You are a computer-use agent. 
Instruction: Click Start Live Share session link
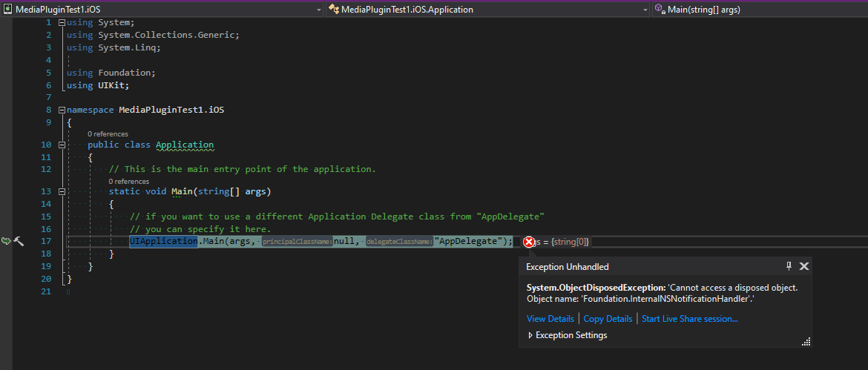690,319
